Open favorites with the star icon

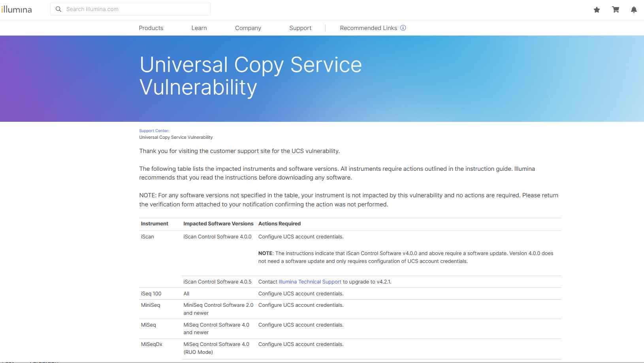[x=597, y=10]
